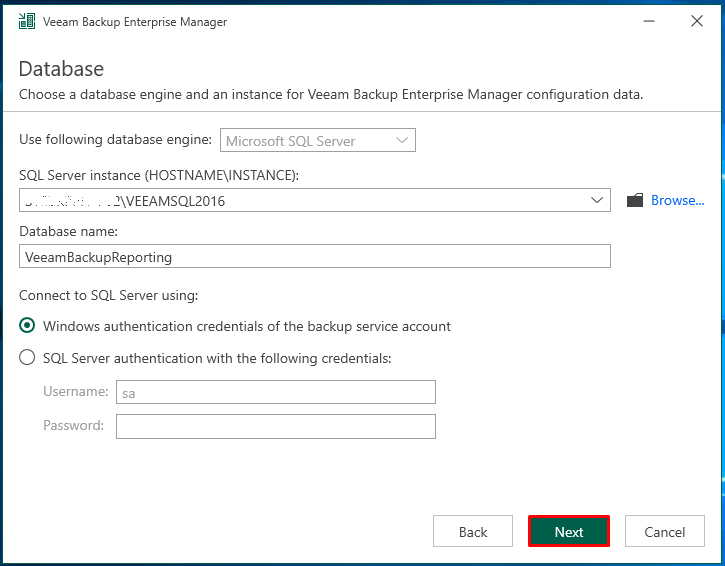Image resolution: width=725 pixels, height=566 pixels.
Task: Click the 'Username:' label
Action: point(76,392)
